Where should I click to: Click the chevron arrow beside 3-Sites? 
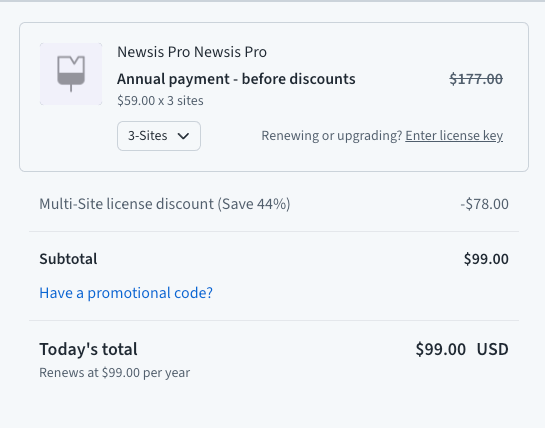183,136
